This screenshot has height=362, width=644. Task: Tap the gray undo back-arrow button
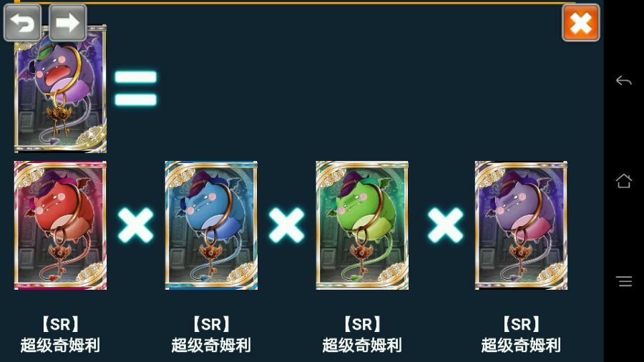(x=23, y=23)
